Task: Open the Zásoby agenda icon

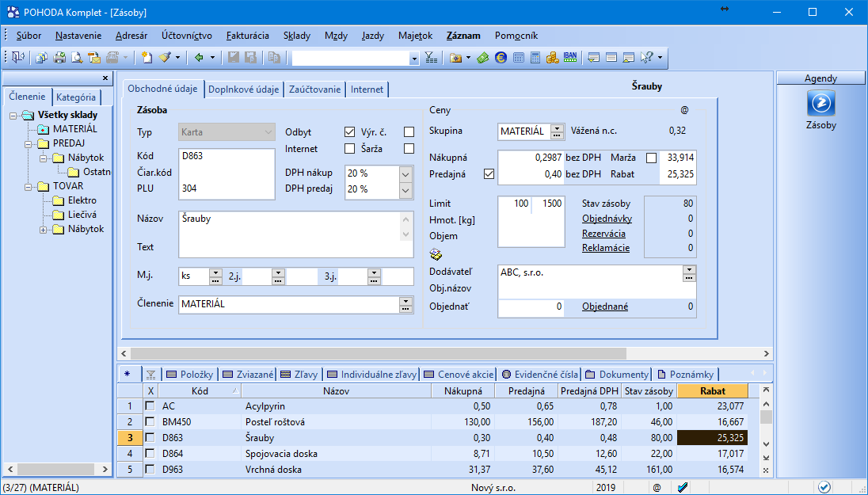Action: [820, 105]
